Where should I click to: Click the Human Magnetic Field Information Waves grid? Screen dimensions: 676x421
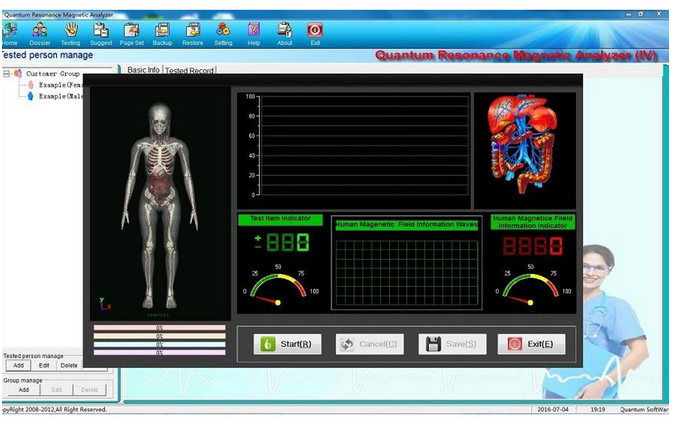point(407,273)
